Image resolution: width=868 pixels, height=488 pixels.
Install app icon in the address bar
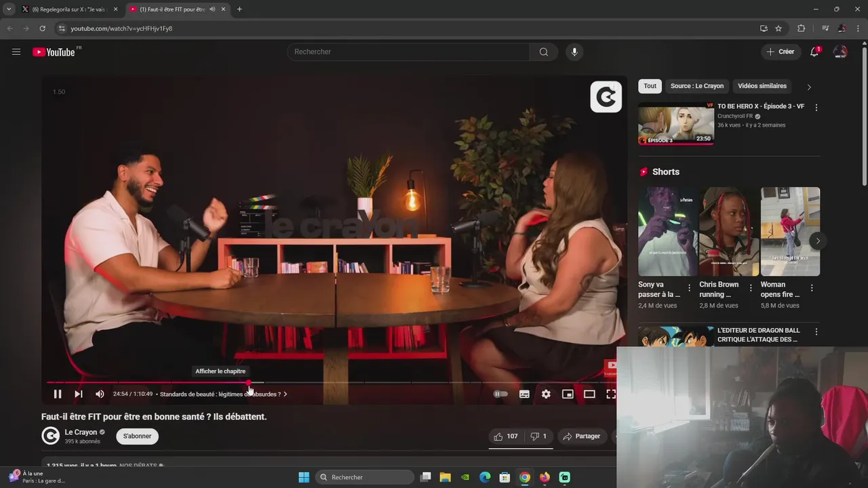point(764,28)
